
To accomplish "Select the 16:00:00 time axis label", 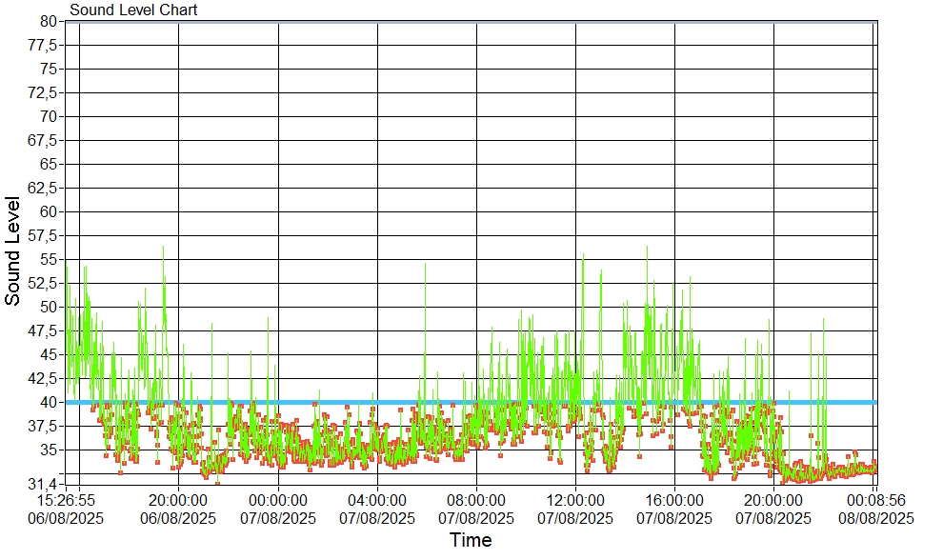I will (673, 499).
